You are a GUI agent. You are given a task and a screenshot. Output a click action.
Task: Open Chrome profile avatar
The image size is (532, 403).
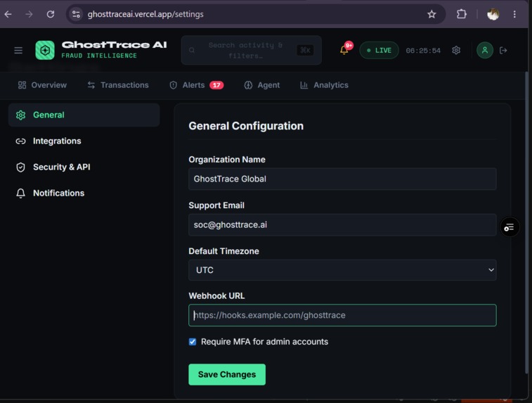(x=493, y=14)
